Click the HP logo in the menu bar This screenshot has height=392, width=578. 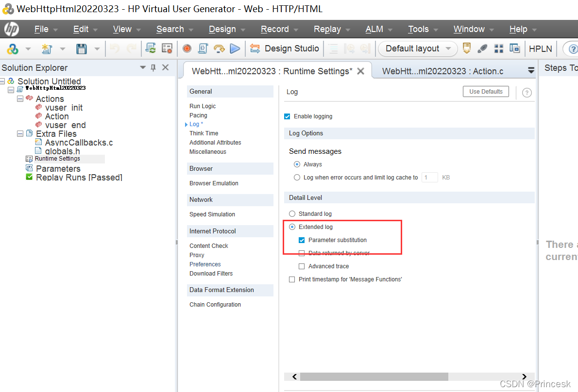pos(12,29)
